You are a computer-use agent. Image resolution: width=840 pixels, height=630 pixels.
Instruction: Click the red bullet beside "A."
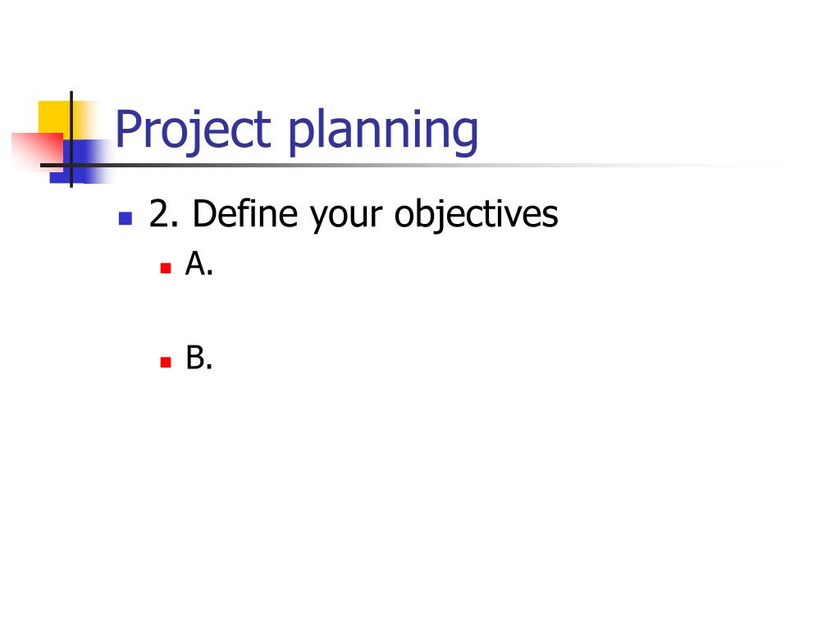(x=166, y=268)
